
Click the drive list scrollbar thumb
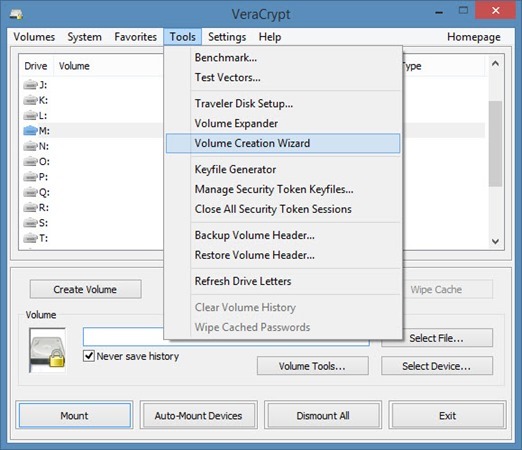click(x=495, y=143)
